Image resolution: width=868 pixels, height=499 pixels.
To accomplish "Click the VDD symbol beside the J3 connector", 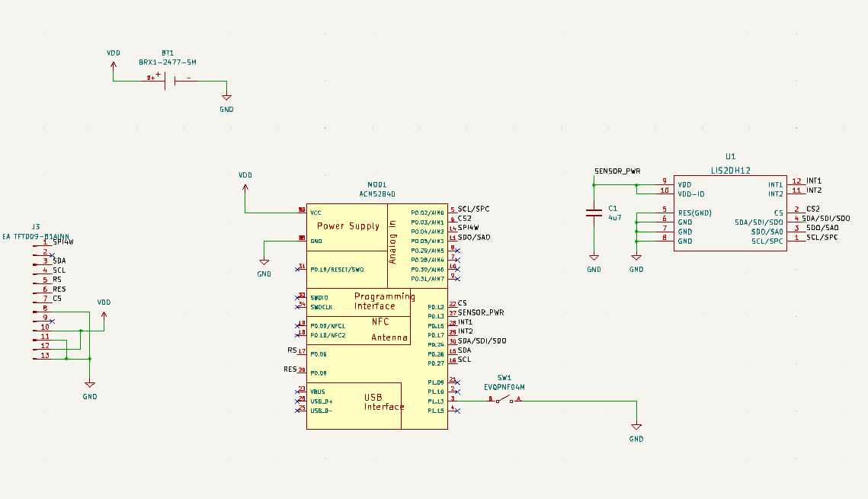I will pyautogui.click(x=104, y=310).
